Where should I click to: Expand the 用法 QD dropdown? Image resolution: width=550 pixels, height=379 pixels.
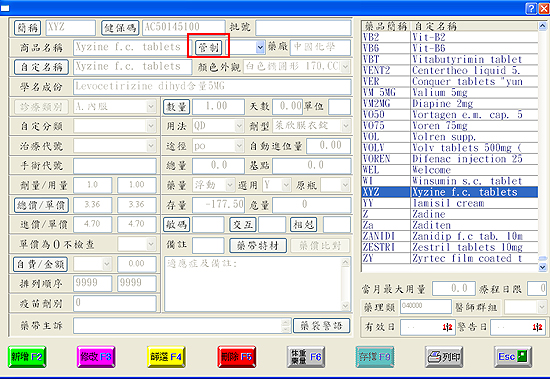tap(239, 126)
